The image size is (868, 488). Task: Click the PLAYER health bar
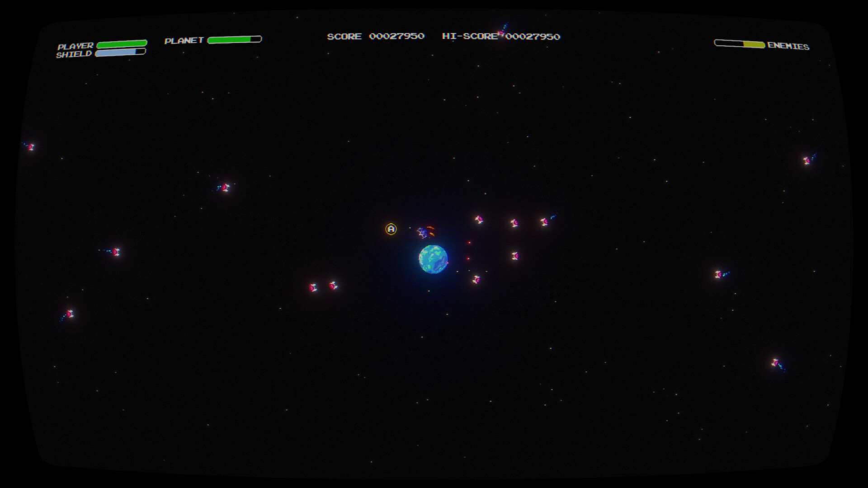121,44
